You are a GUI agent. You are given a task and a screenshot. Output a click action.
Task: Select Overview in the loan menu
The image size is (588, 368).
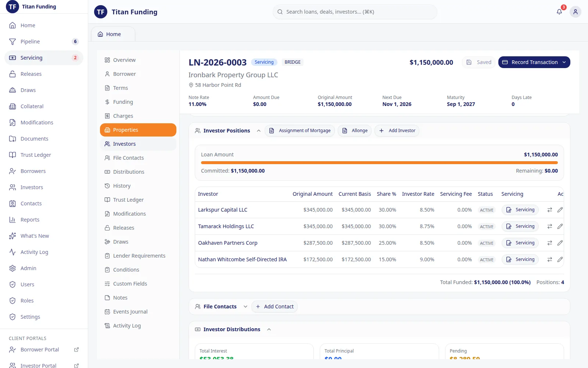138,60
